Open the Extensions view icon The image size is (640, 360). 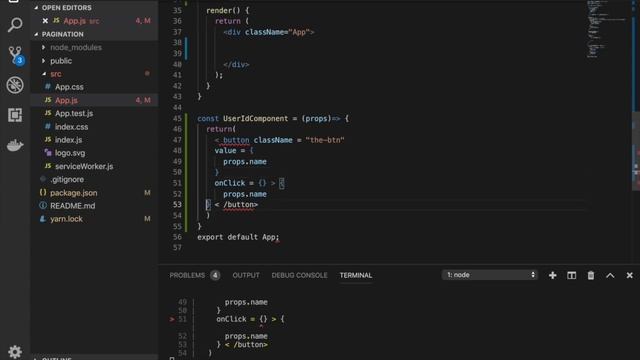pyautogui.click(x=15, y=115)
